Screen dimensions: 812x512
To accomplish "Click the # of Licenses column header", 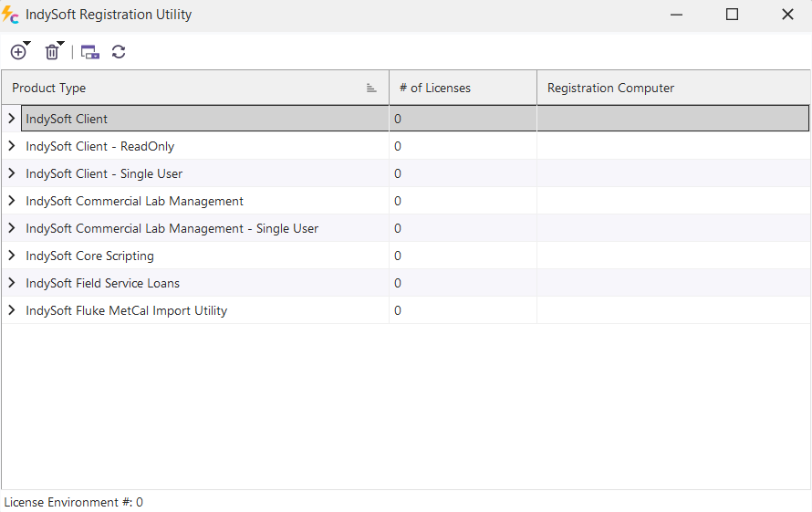I will pos(462,88).
